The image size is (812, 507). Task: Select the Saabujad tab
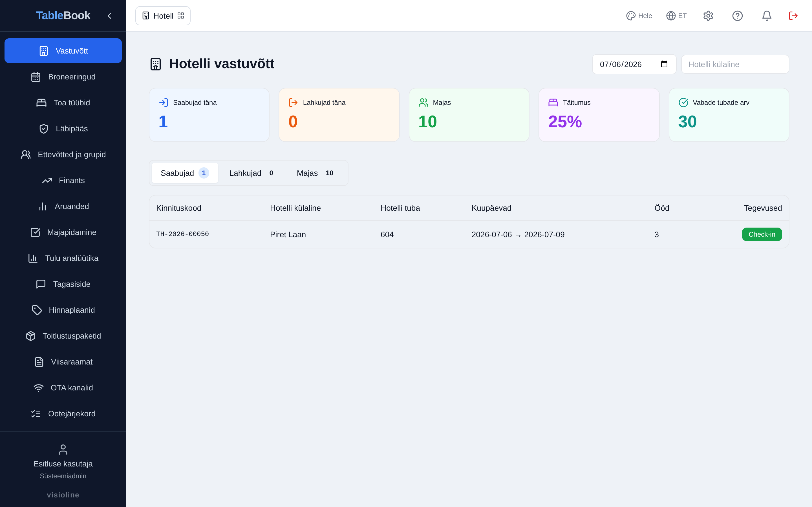(185, 173)
